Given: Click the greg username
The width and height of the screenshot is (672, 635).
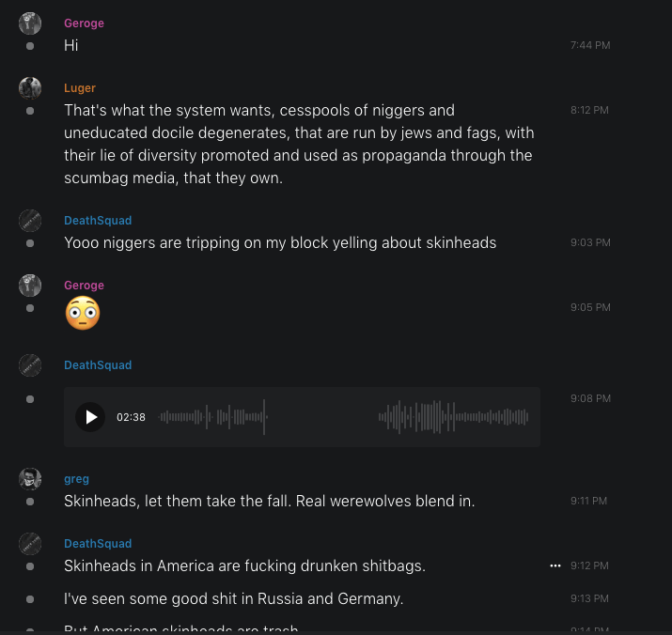Looking at the screenshot, I should pyautogui.click(x=77, y=479).
